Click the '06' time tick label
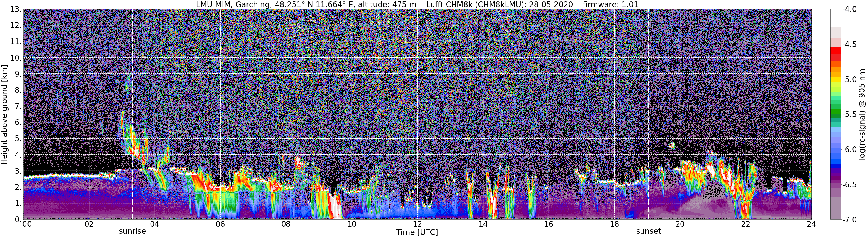 coord(220,224)
